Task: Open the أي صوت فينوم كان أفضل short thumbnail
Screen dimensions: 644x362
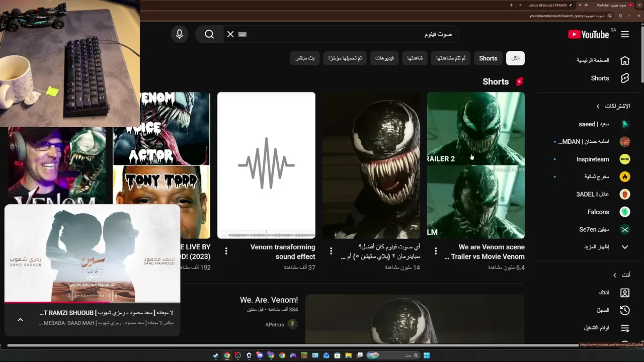Action: coord(371,165)
